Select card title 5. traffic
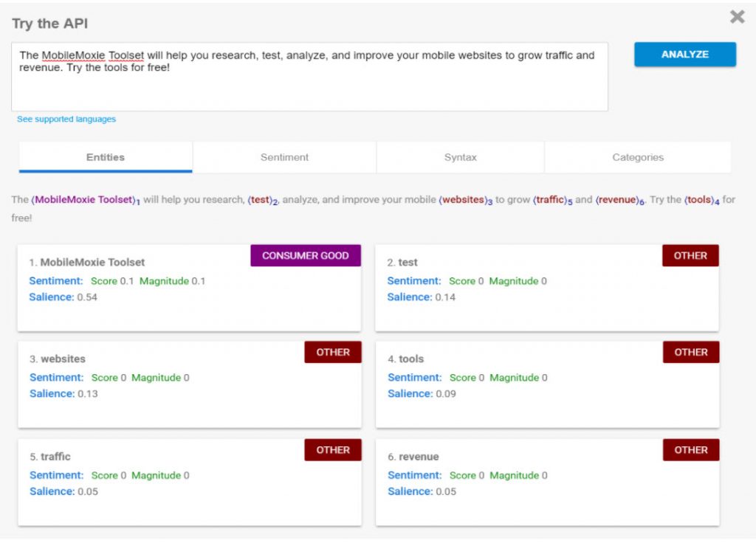The height and width of the screenshot is (543, 756). (50, 456)
